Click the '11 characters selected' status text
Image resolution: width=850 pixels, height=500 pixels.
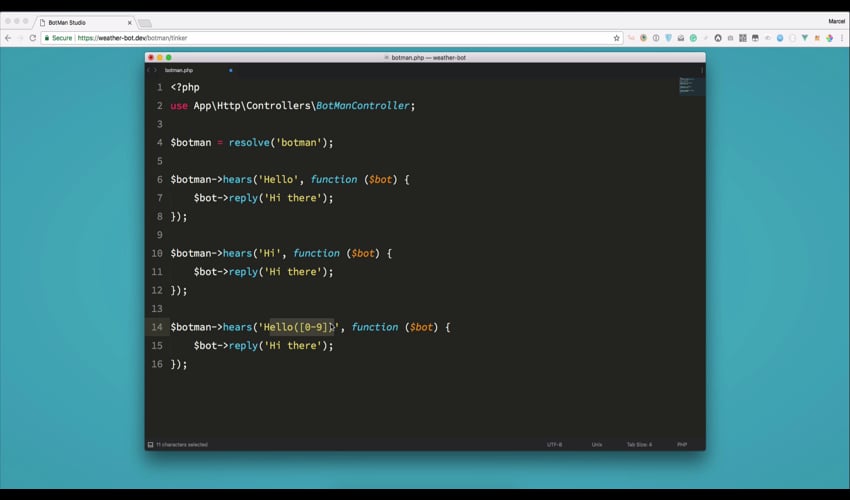pyautogui.click(x=182, y=445)
